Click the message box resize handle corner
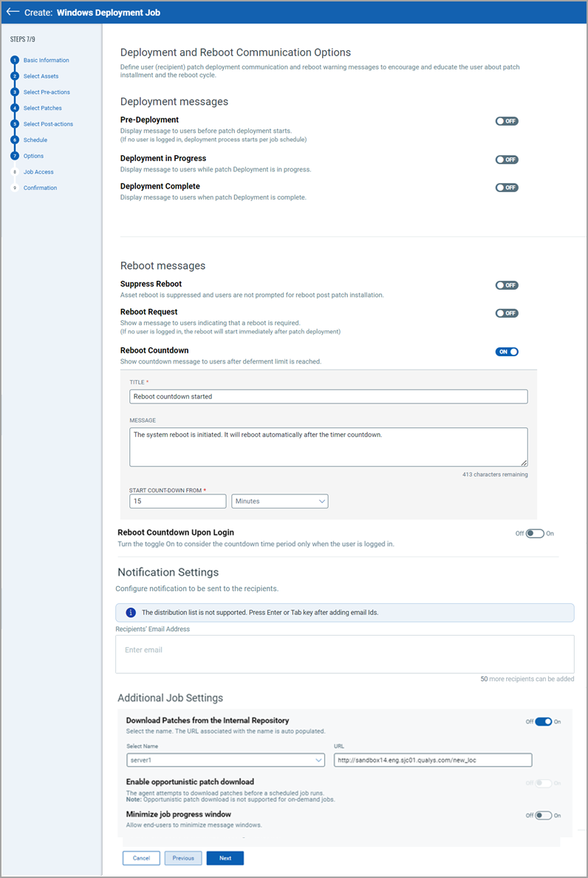 (524, 463)
